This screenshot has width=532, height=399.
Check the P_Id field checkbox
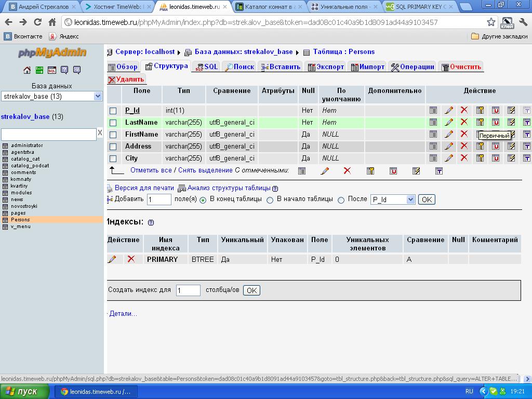[113, 111]
